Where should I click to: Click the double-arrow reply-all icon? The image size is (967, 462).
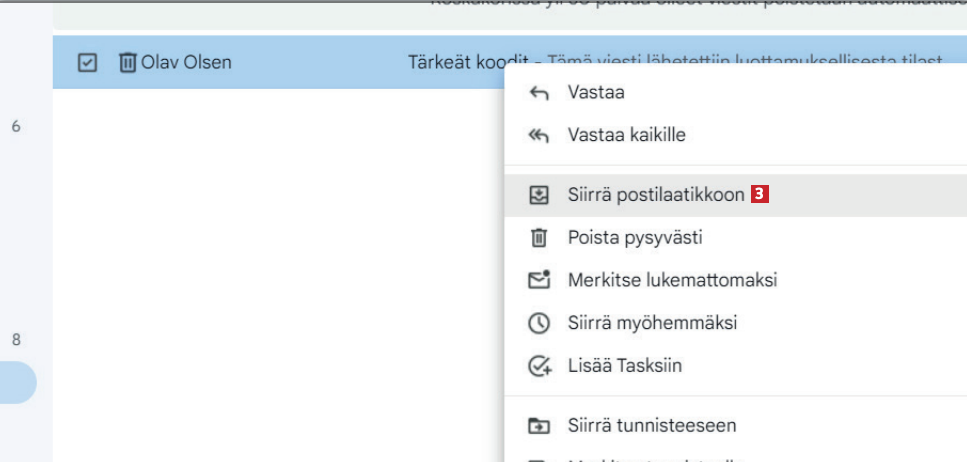539,135
